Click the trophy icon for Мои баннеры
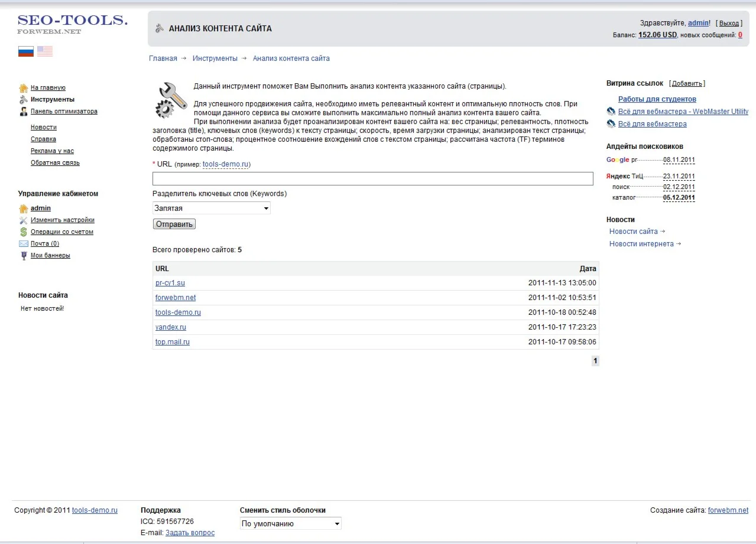Viewport: 756px width, 544px height. [x=24, y=256]
